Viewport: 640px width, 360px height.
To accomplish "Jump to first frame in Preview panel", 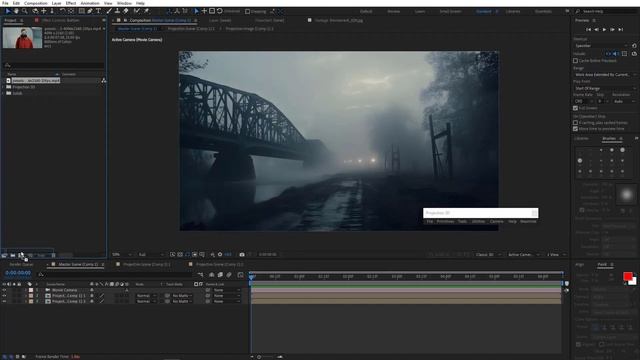I will pyautogui.click(x=588, y=29).
